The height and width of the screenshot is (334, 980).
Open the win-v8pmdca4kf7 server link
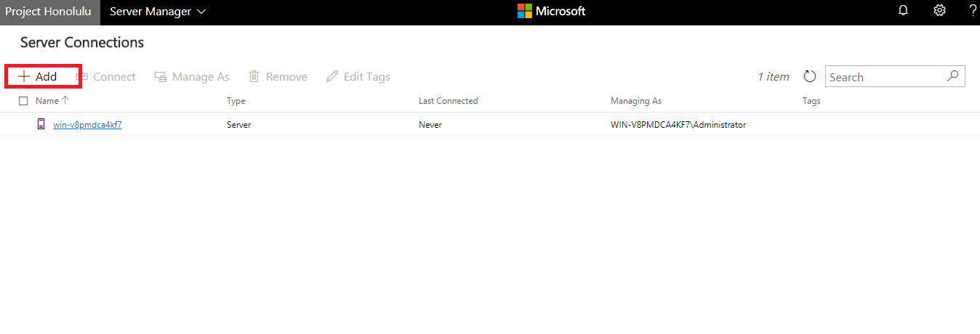point(87,125)
